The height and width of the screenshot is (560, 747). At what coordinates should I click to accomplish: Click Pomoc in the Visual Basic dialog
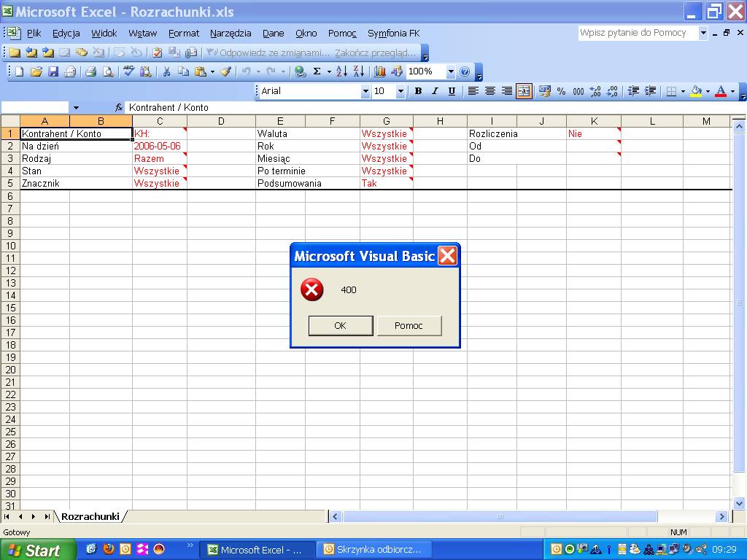(409, 326)
